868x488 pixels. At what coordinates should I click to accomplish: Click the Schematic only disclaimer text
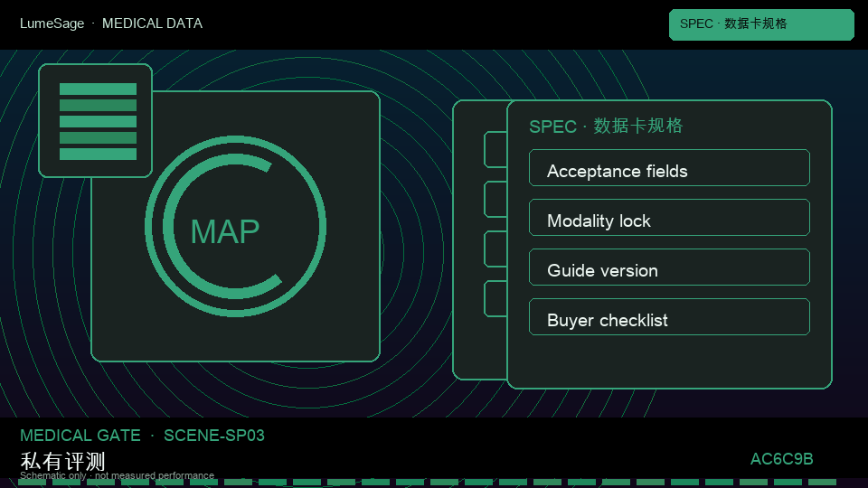click(x=117, y=475)
